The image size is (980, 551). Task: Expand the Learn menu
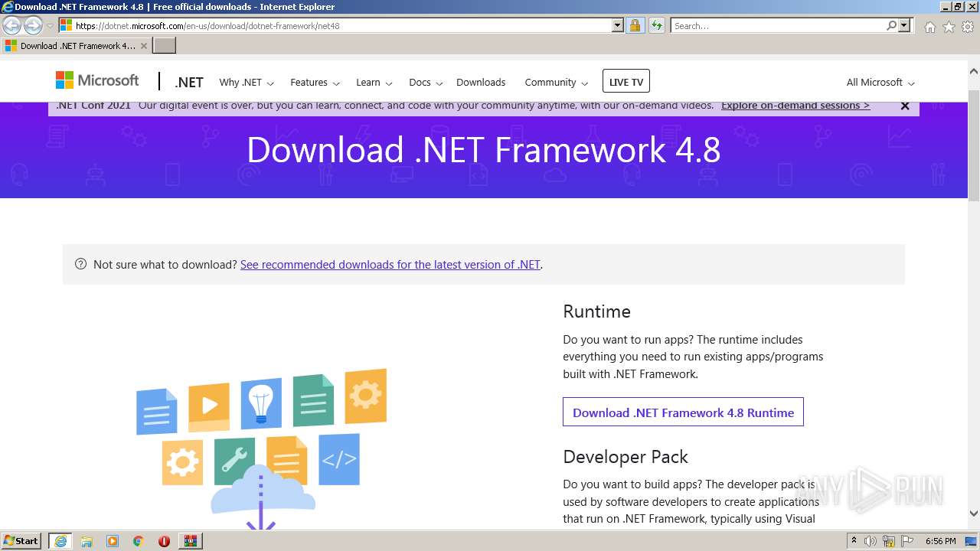pos(374,83)
